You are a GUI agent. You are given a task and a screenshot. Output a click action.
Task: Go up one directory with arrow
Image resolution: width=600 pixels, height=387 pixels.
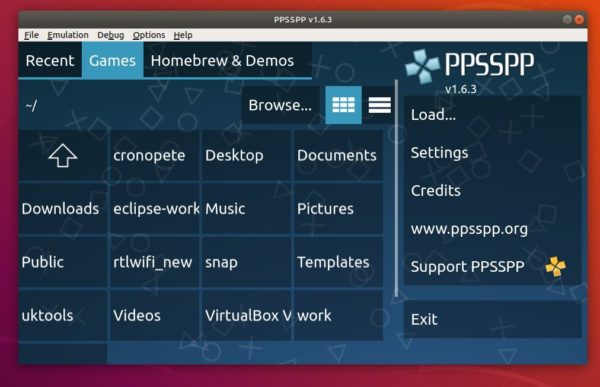63,155
